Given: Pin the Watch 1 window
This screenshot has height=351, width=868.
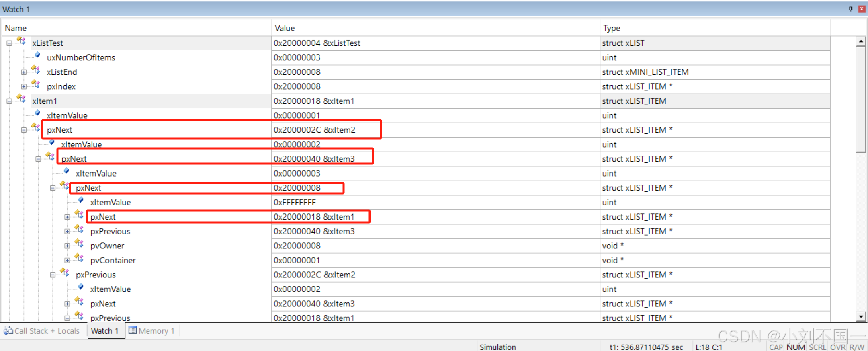Looking at the screenshot, I should click(x=851, y=9).
